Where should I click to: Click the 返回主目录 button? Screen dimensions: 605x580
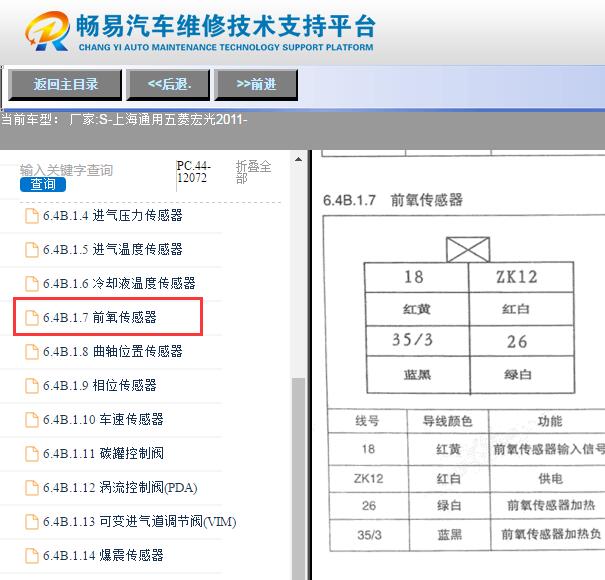tap(65, 85)
